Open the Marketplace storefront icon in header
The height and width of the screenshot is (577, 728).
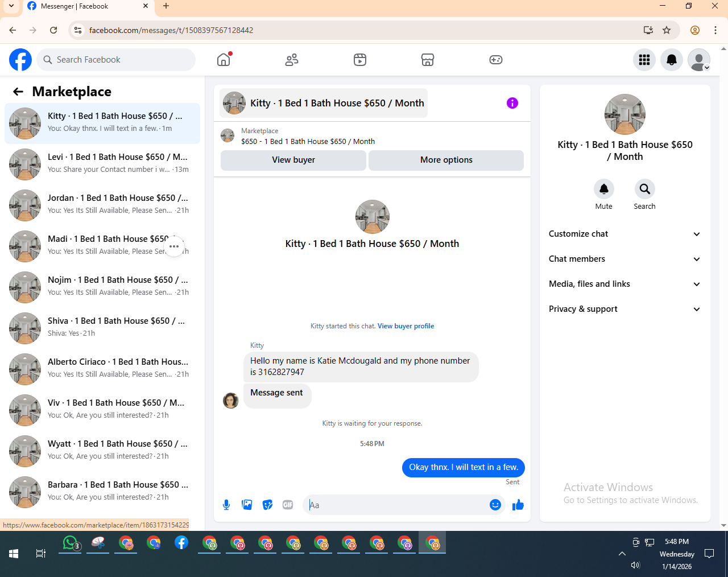click(428, 59)
